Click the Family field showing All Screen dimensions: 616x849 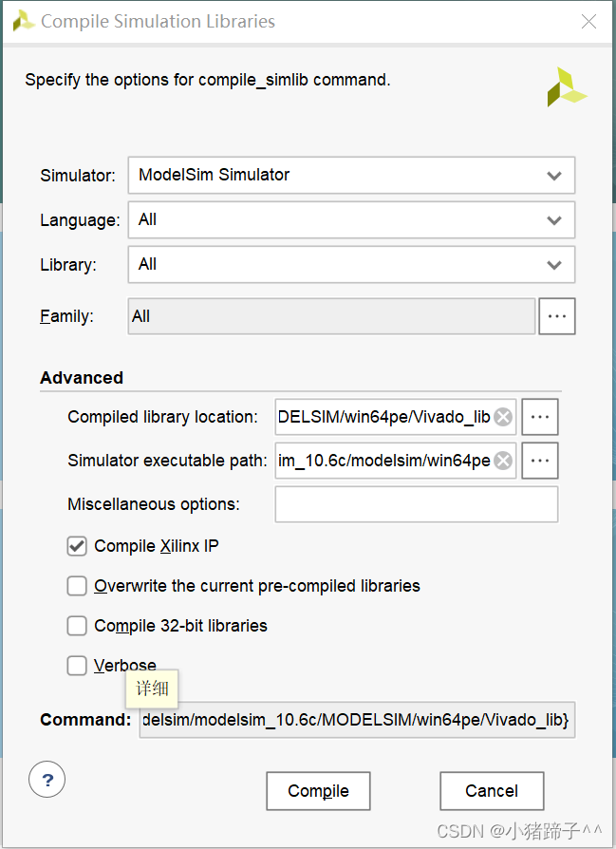point(332,316)
